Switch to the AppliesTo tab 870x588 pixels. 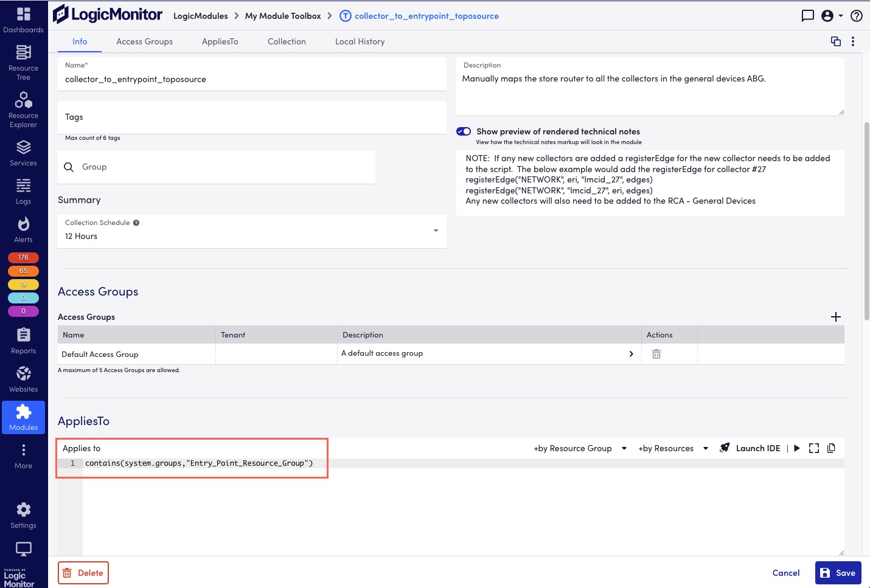(220, 41)
